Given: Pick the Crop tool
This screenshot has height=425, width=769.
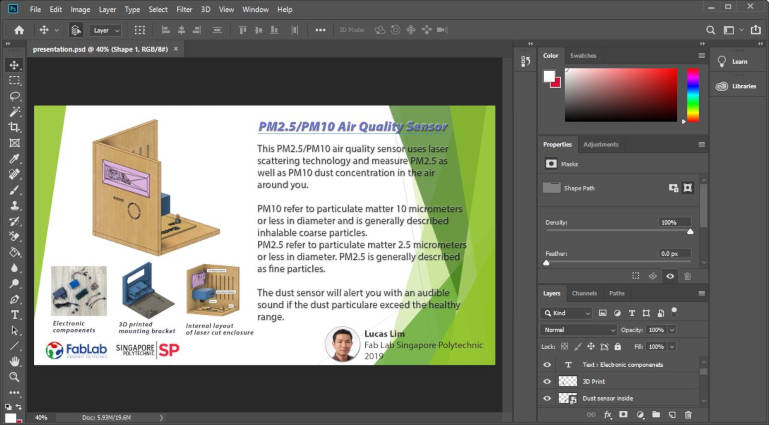Looking at the screenshot, I should [14, 127].
